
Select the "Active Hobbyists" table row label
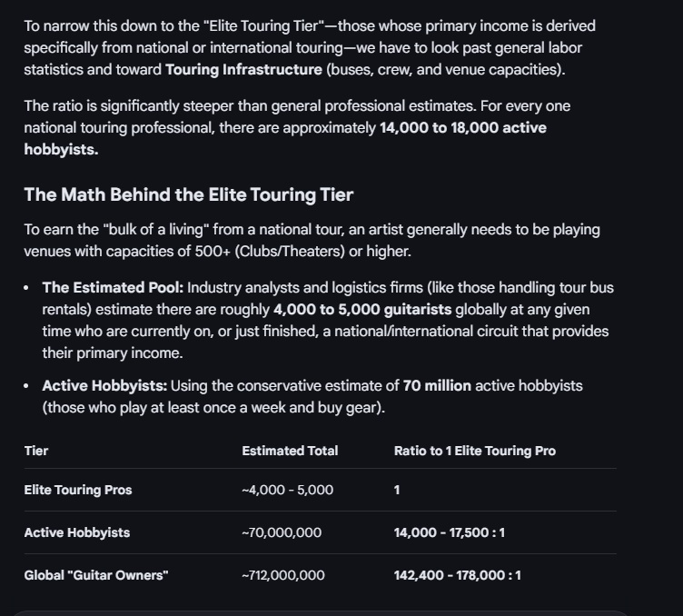coord(77,532)
